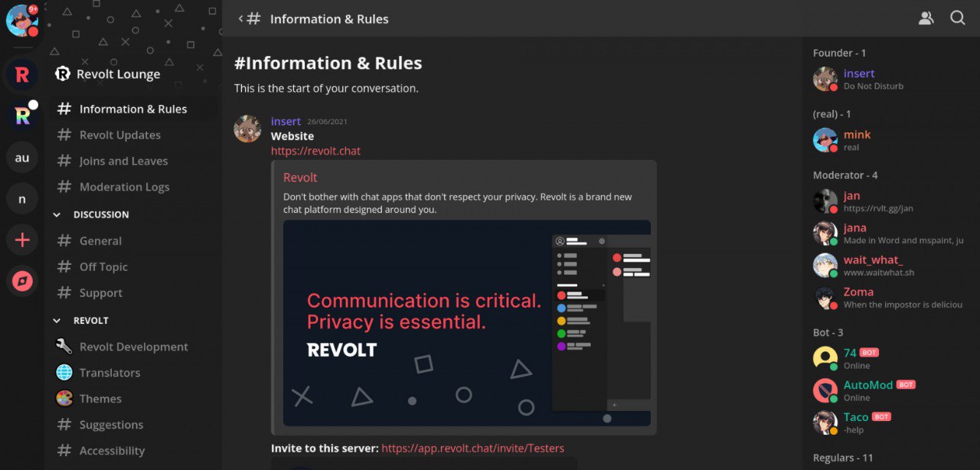Select the rainbow R server icon

pos(22,116)
